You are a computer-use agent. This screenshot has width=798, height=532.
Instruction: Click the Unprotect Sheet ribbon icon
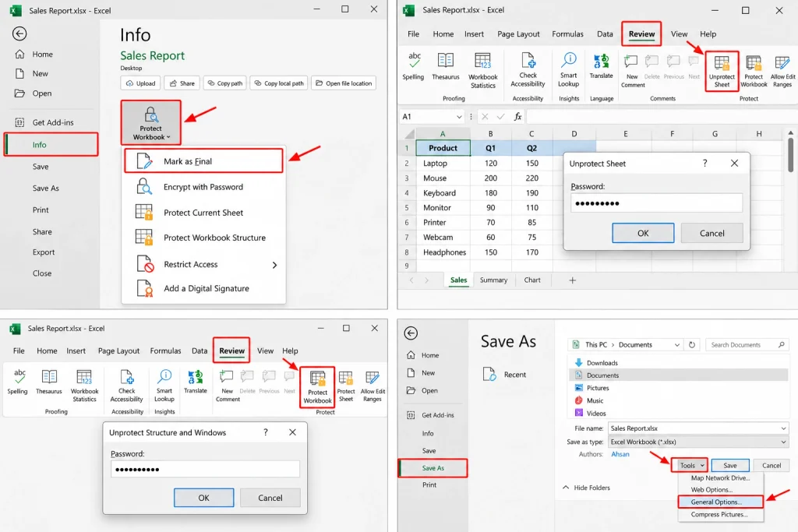722,71
